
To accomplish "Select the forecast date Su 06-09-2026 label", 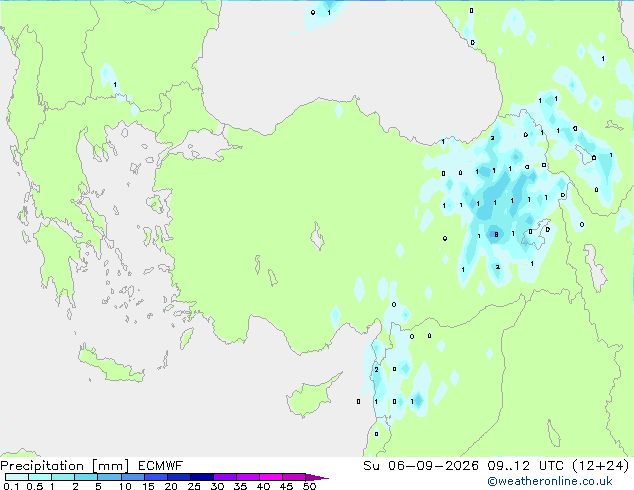I will [421, 466].
